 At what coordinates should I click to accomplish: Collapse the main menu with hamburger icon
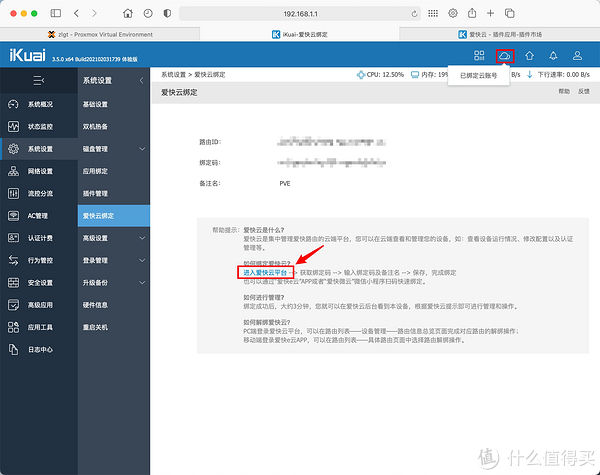coord(39,80)
